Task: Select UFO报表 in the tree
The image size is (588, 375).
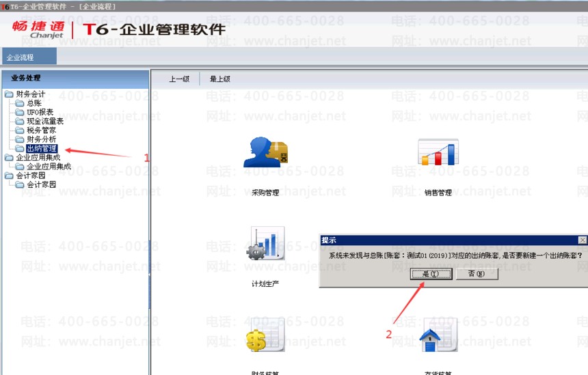Action: click(x=40, y=112)
